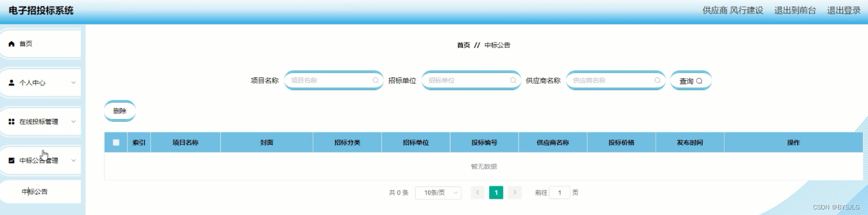Click search icon in 招标单位 field
Image resolution: width=868 pixels, height=215 pixels.
(x=513, y=80)
